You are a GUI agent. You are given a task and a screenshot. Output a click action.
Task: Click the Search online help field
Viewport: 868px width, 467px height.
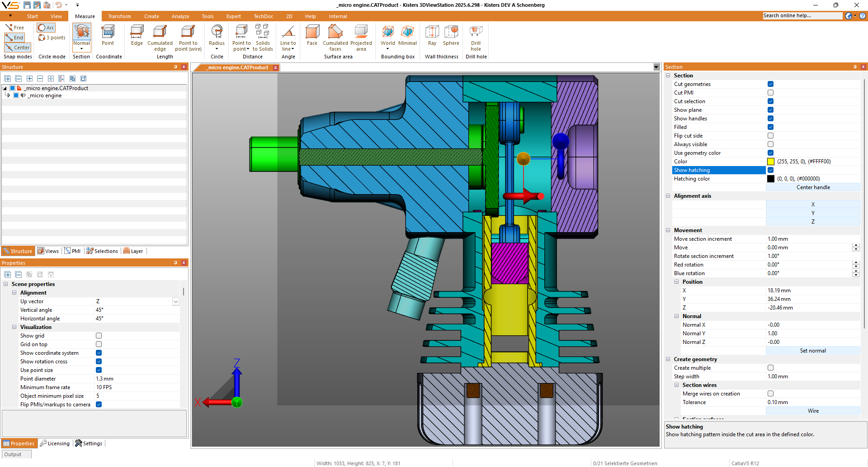tap(802, 16)
